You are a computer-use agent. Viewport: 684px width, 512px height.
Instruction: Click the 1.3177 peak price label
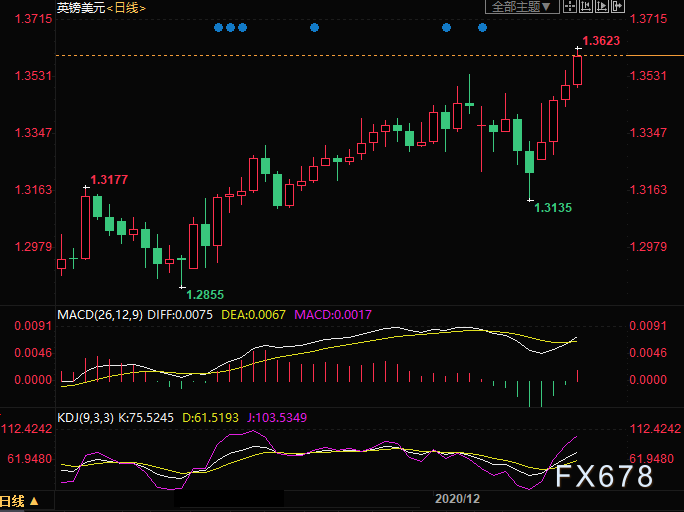tap(109, 180)
